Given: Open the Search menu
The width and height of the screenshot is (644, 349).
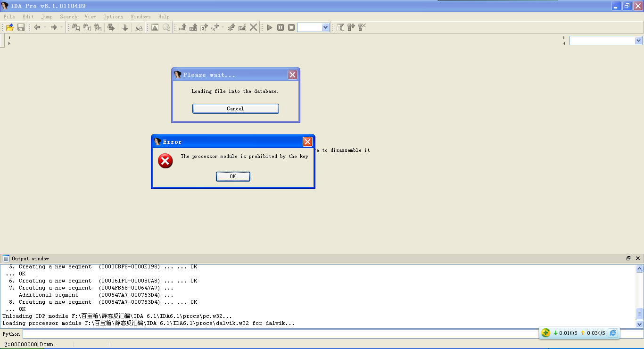Looking at the screenshot, I should click(x=69, y=17).
